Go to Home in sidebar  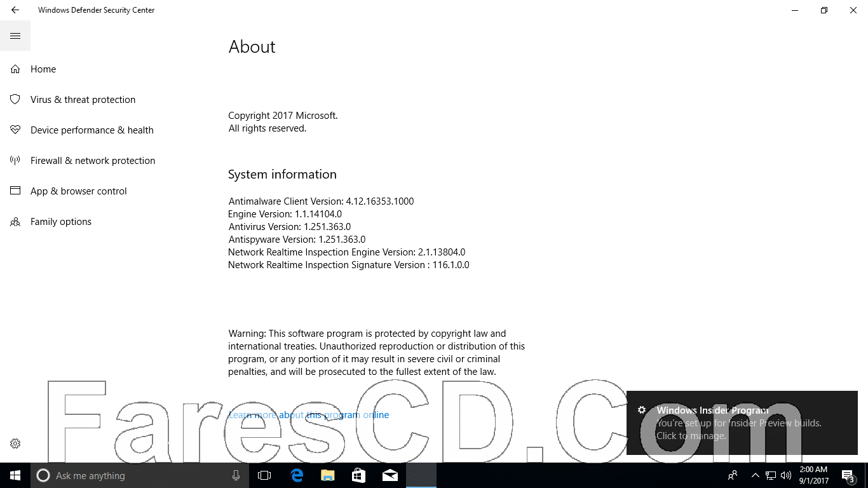point(43,69)
